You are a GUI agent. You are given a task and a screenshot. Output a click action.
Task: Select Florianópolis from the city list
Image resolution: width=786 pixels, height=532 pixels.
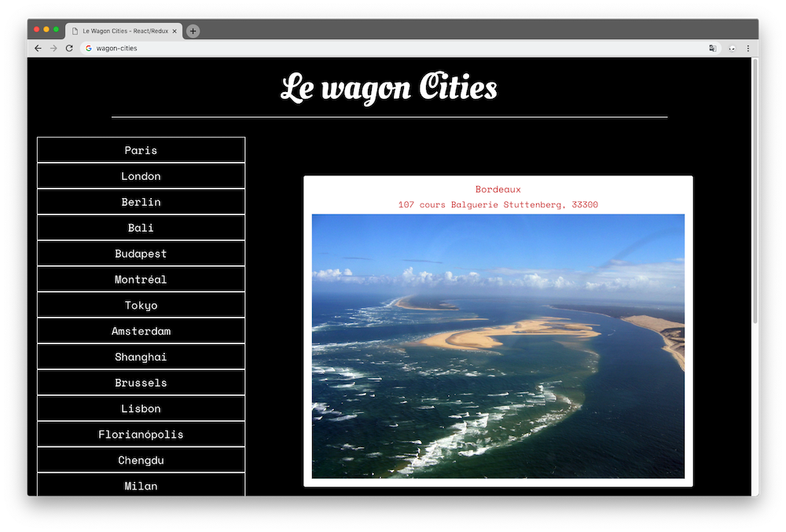pos(141,434)
